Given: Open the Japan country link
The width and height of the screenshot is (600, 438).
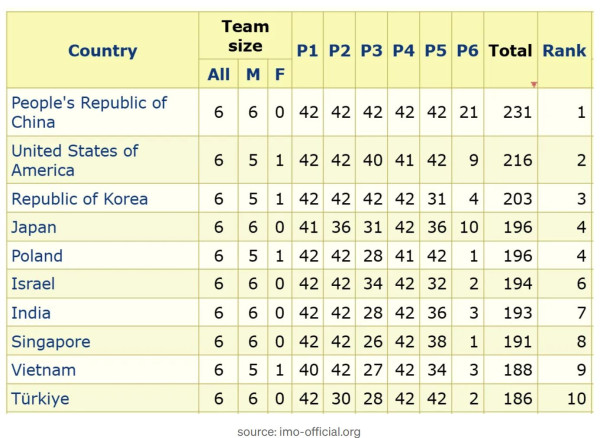Looking at the screenshot, I should [34, 228].
